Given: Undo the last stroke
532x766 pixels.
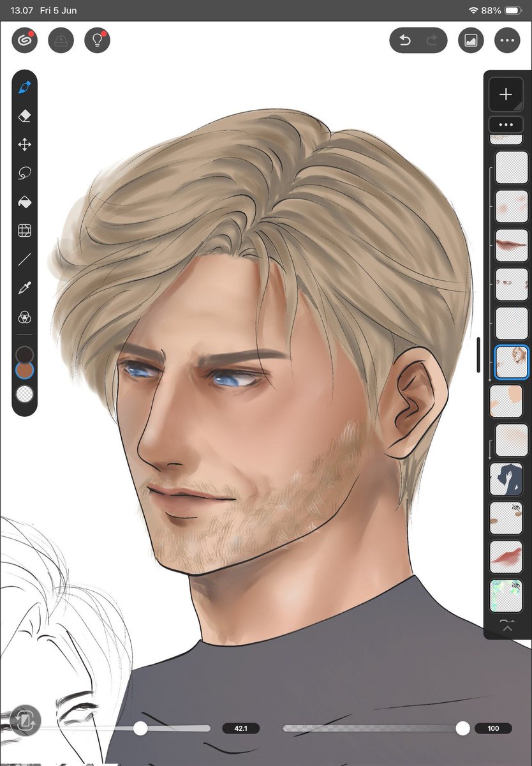Looking at the screenshot, I should (x=404, y=40).
